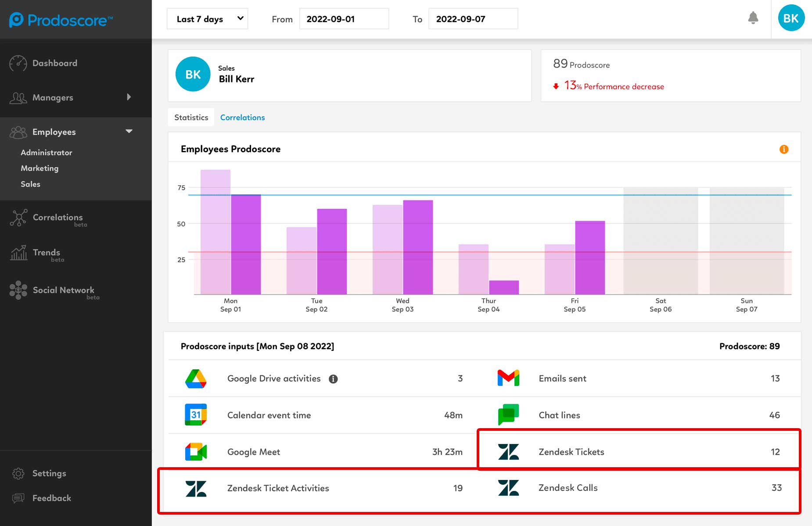Click the Gmail icon
The width and height of the screenshot is (812, 526).
pyautogui.click(x=508, y=378)
